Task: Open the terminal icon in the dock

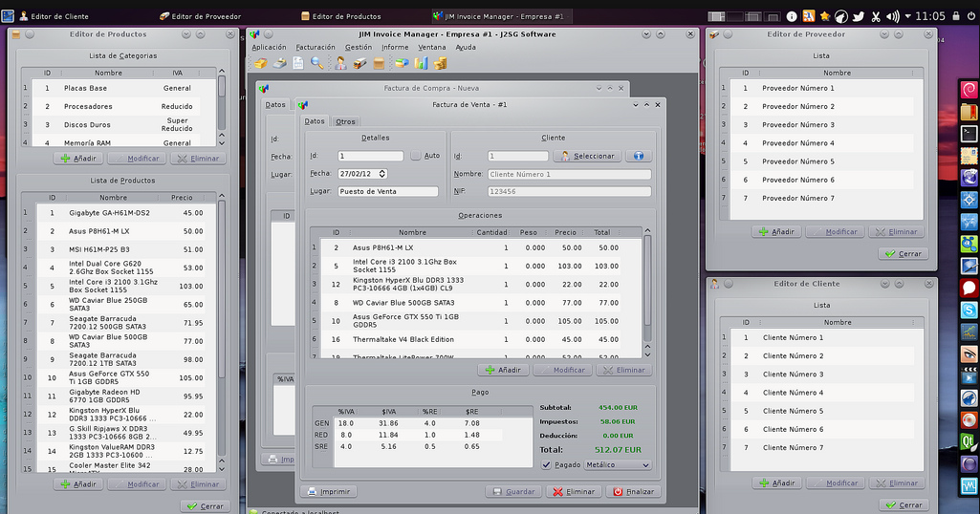Action: point(969,134)
